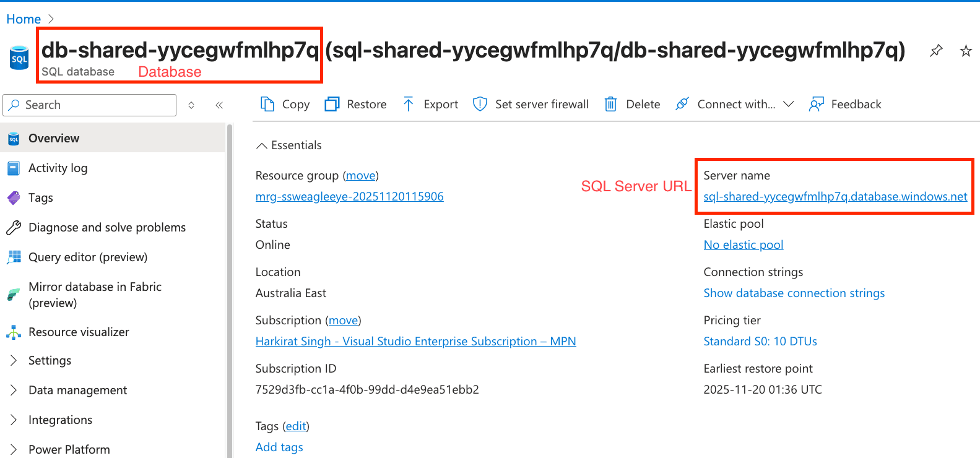Expand the Settings section in sidebar
The width and height of the screenshot is (980, 458).
point(50,360)
